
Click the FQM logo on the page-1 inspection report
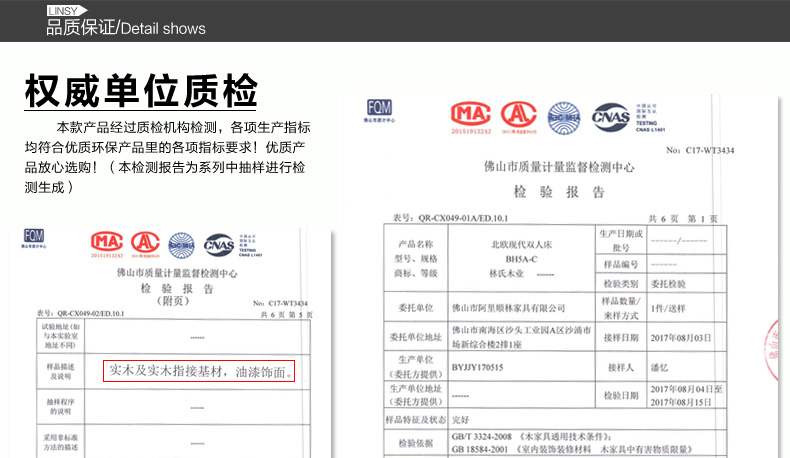379,111
